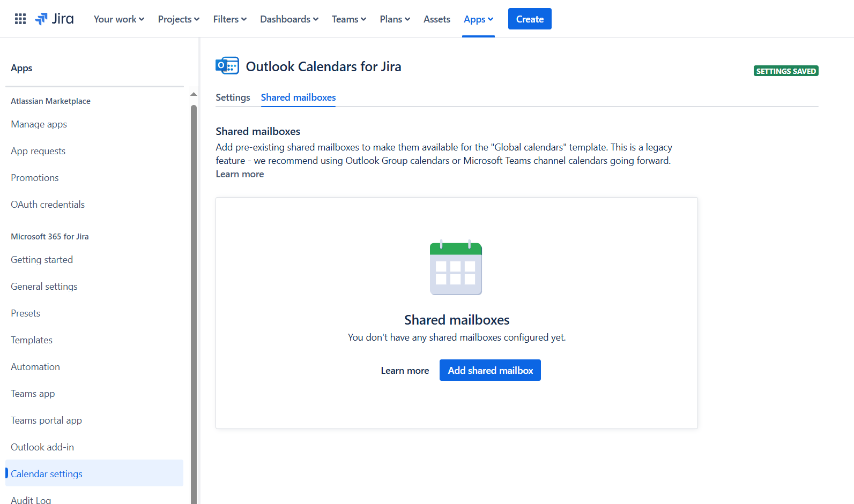Open the Dashboards dropdown
The image size is (854, 504).
[289, 19]
